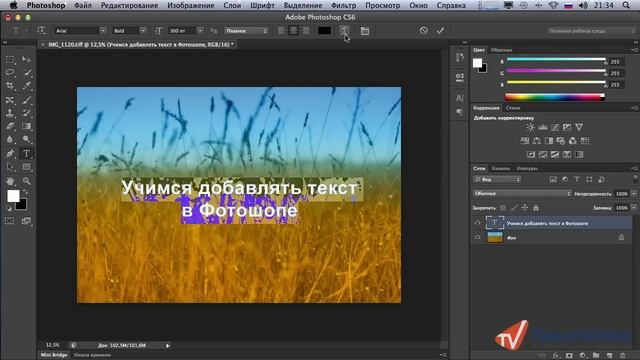Viewport: 640px width, 360px height.
Task: Select the Pen tool
Action: click(10, 153)
